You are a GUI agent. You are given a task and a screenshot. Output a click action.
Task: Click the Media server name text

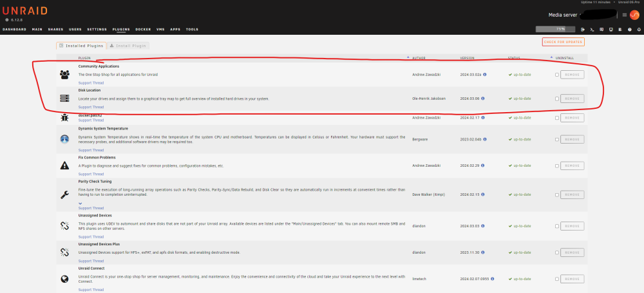[x=563, y=15]
